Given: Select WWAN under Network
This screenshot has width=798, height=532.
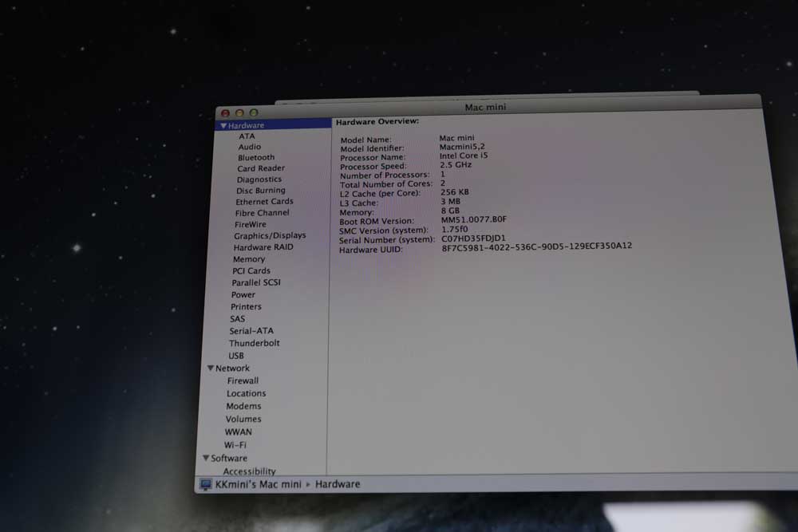Looking at the screenshot, I should click(238, 432).
